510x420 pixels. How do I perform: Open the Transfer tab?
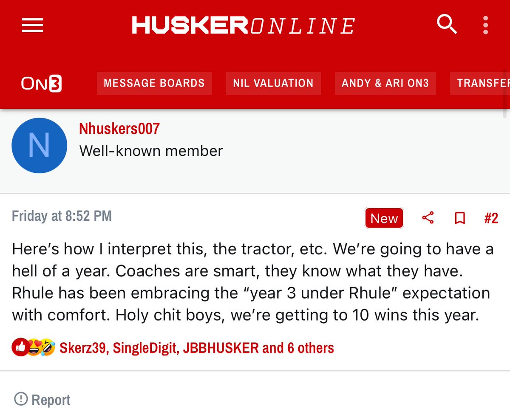tap(480, 83)
